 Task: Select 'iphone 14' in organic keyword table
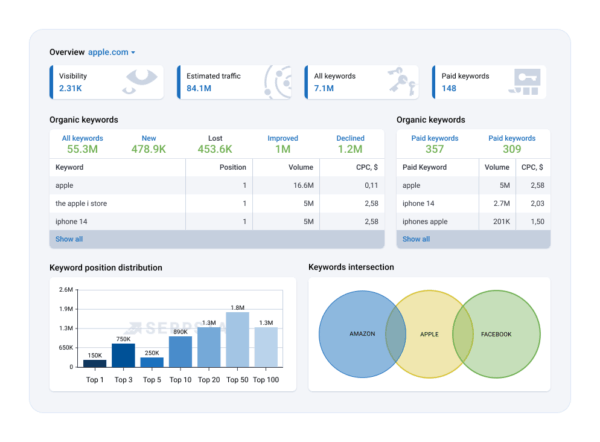point(71,222)
